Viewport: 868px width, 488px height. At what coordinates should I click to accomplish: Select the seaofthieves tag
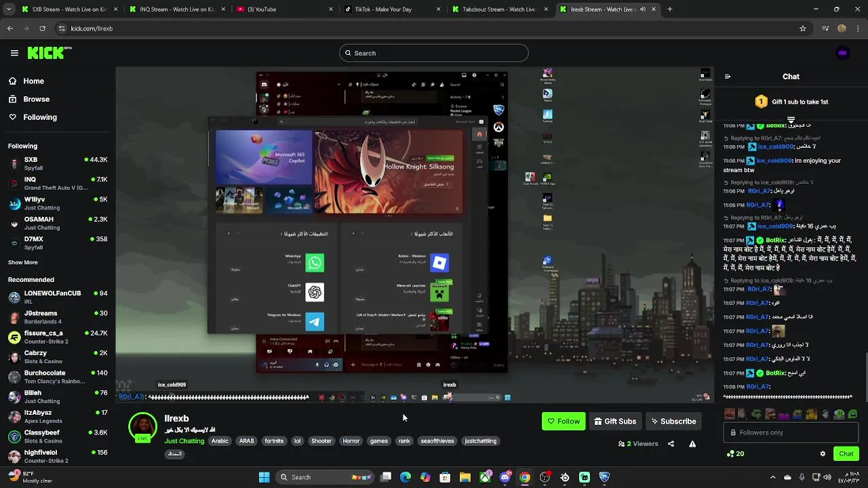[x=437, y=441]
